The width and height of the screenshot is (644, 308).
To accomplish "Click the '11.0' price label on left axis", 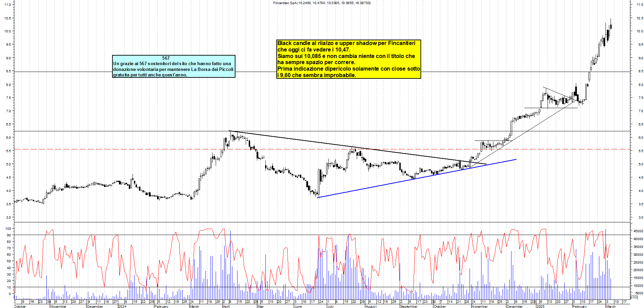I will (7, 5).
